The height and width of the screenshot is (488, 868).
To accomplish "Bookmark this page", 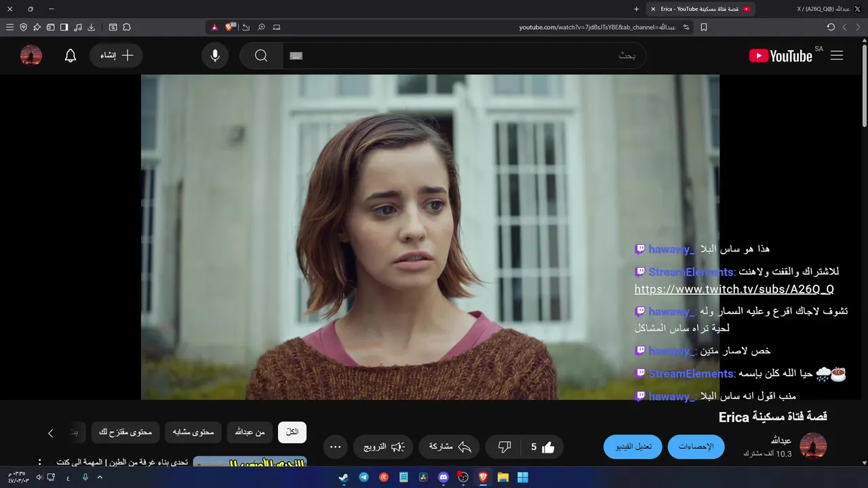I will pyautogui.click(x=704, y=27).
